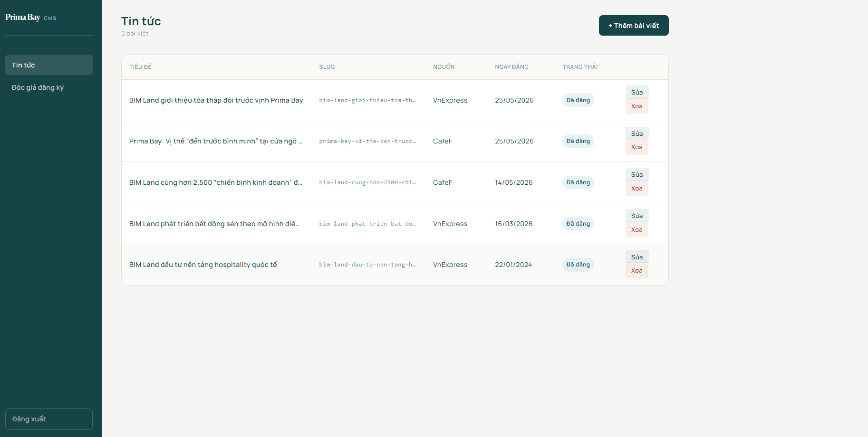
Task: Click slug bim-land-gioi-thieu-toa-th…
Action: coord(367,100)
